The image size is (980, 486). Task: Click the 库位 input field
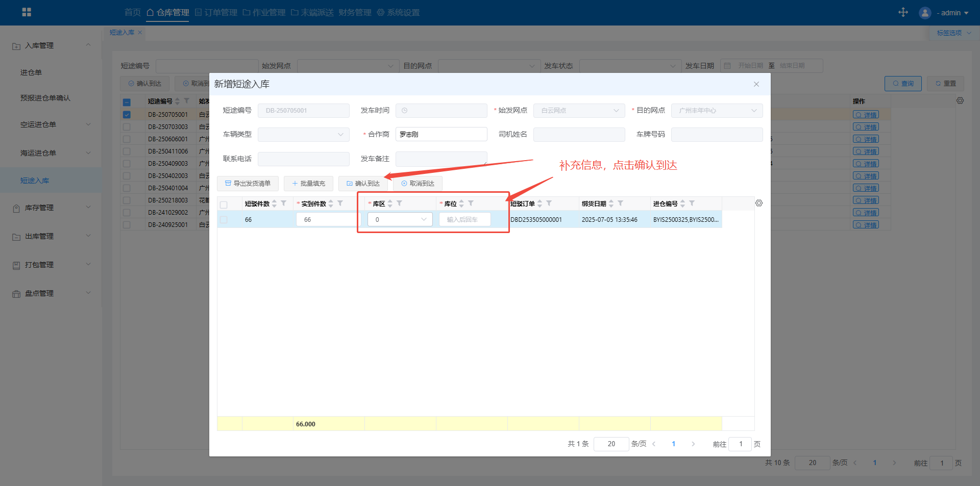[x=464, y=219]
